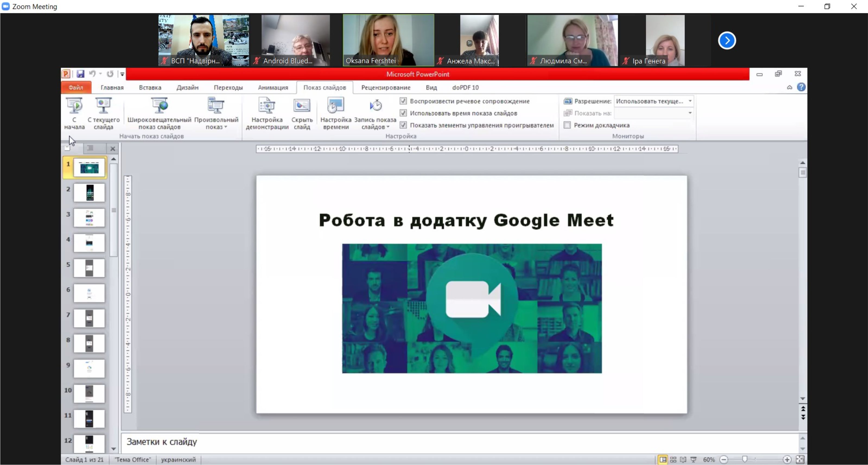Start slideshow from beginning (С начала)
The height and width of the screenshot is (465, 868).
pos(74,113)
